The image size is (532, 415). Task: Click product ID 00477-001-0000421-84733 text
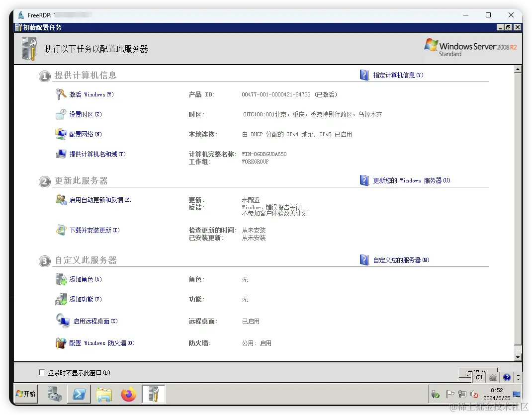[276, 94]
